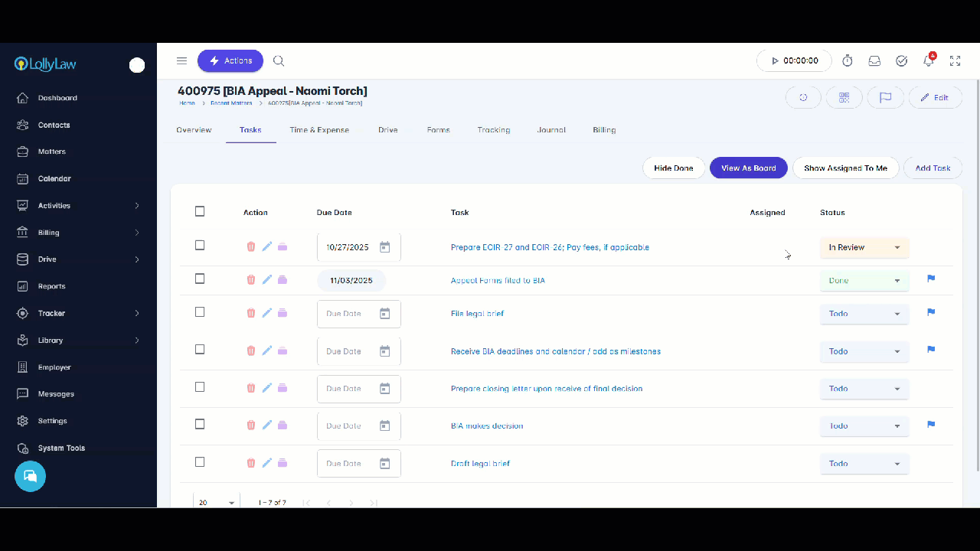Open the QR code icon button
Image resolution: width=980 pixels, height=551 pixels.
844,98
